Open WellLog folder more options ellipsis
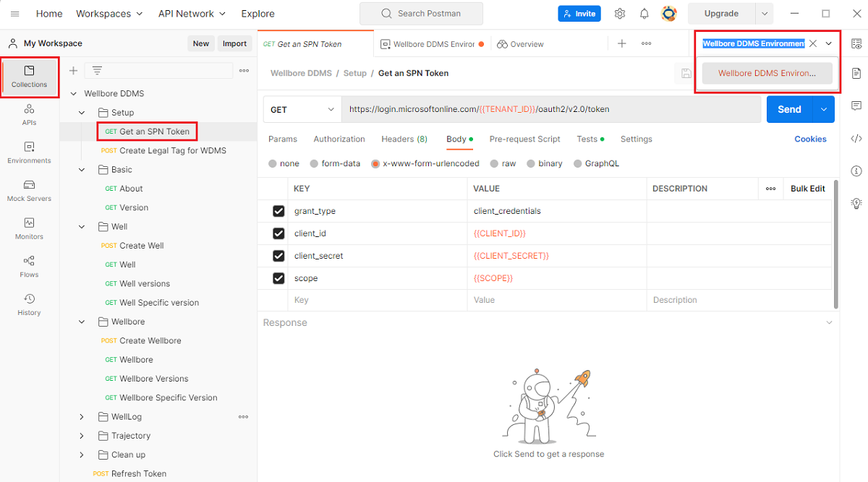The height and width of the screenshot is (482, 868). tap(244, 417)
